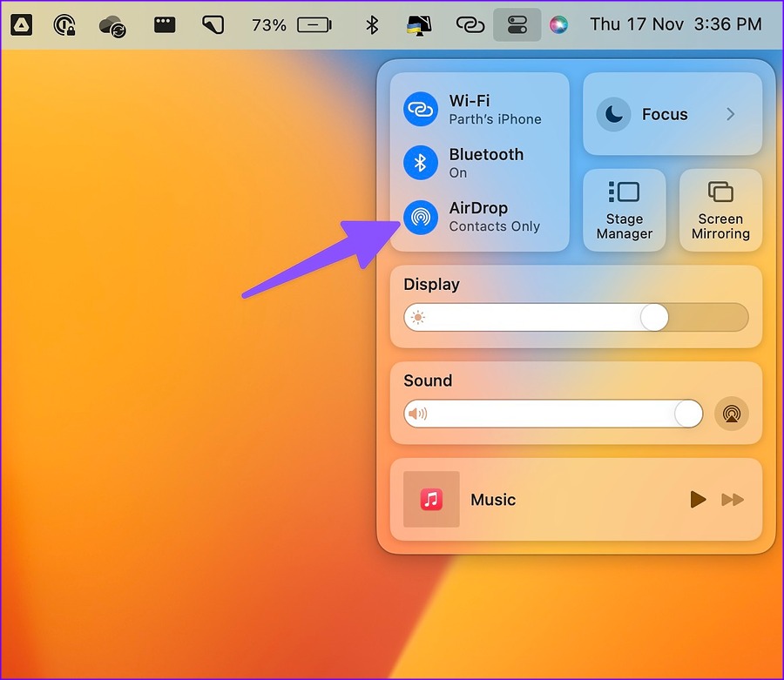This screenshot has height=680, width=784.
Task: Open the Music app icon in Control Center
Action: pos(431,500)
